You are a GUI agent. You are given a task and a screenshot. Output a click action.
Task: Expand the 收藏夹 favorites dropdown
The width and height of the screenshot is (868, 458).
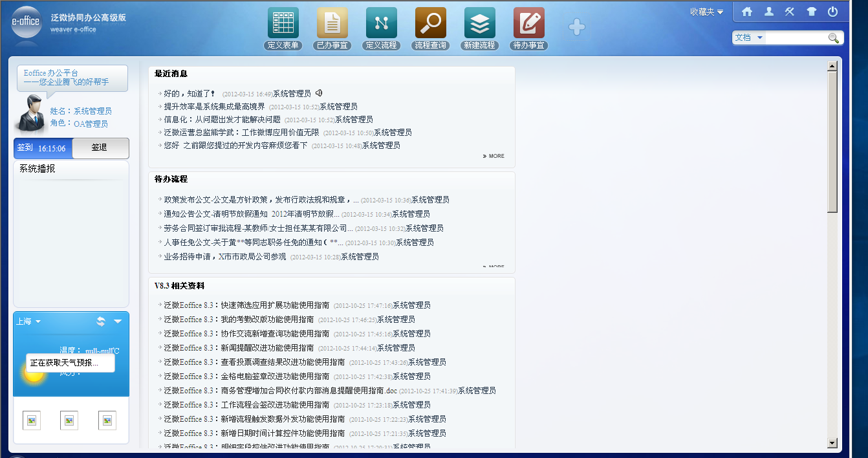tap(706, 12)
